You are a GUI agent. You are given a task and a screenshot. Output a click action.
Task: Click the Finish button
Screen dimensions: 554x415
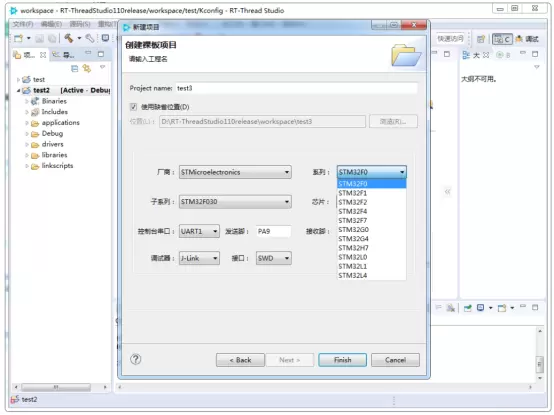click(342, 360)
